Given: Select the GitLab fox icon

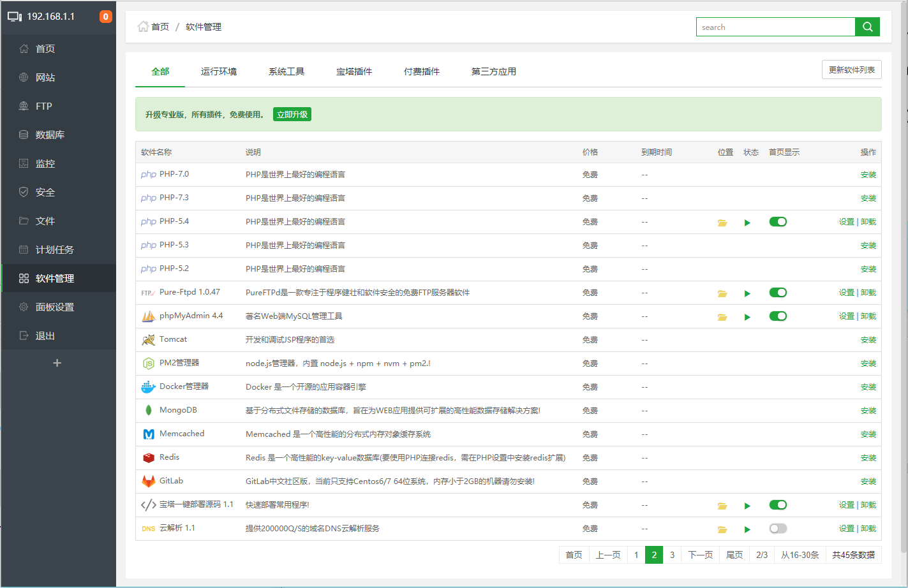Looking at the screenshot, I should click(148, 481).
